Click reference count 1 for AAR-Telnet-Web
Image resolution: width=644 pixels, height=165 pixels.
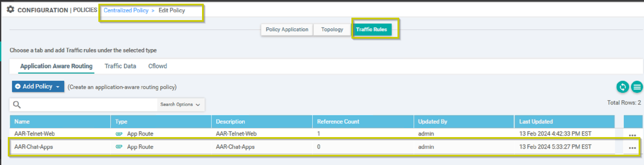coord(319,134)
